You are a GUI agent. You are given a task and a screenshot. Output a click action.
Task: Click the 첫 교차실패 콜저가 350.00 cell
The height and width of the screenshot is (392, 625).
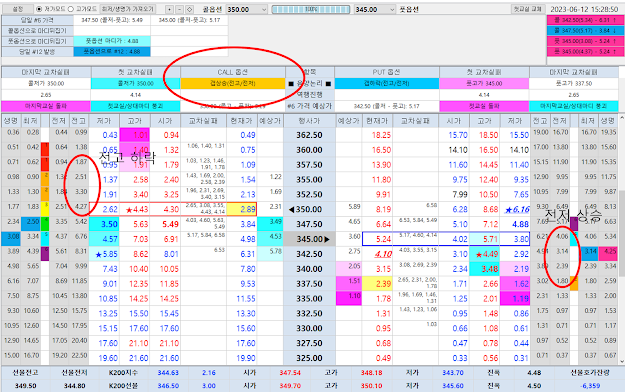coord(136,83)
